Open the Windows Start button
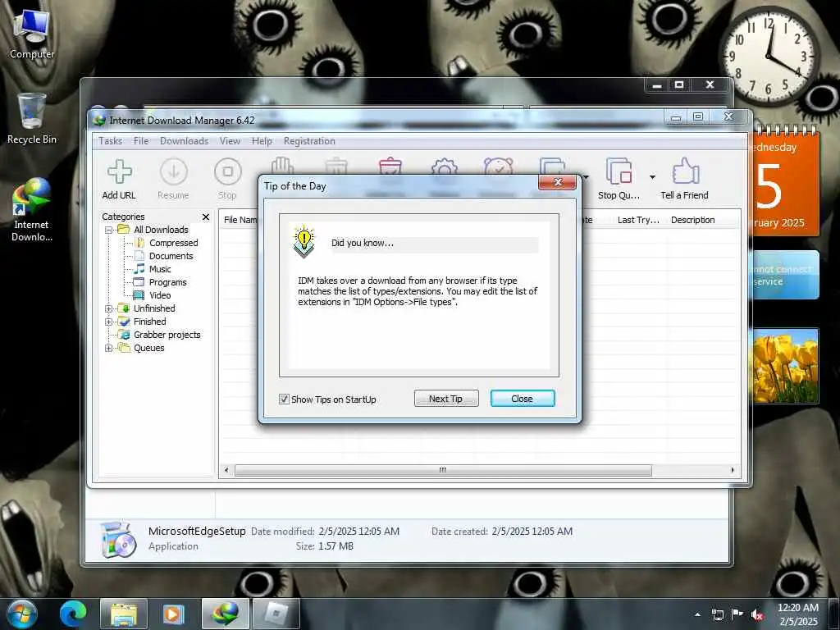 click(x=21, y=614)
